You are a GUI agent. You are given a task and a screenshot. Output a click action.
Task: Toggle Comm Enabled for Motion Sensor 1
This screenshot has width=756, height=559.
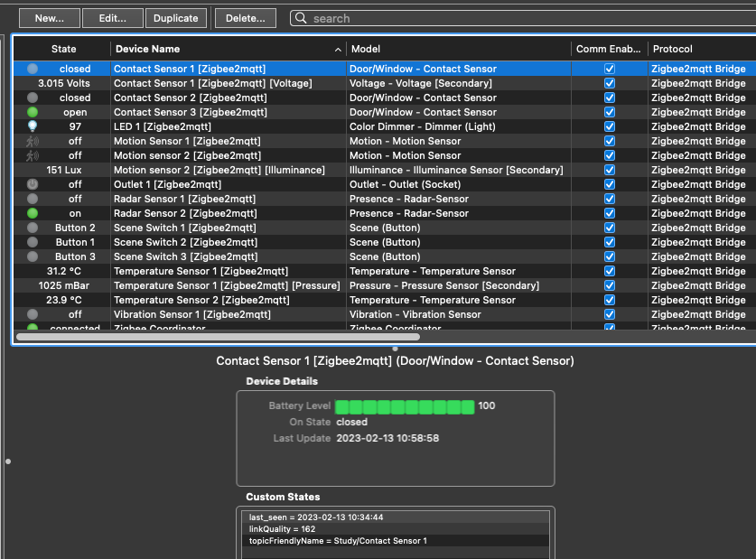click(x=610, y=141)
